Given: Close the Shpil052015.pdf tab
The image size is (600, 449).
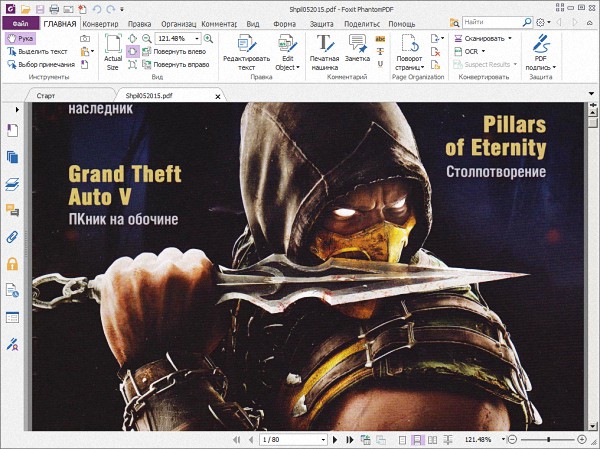Looking at the screenshot, I should click(218, 97).
